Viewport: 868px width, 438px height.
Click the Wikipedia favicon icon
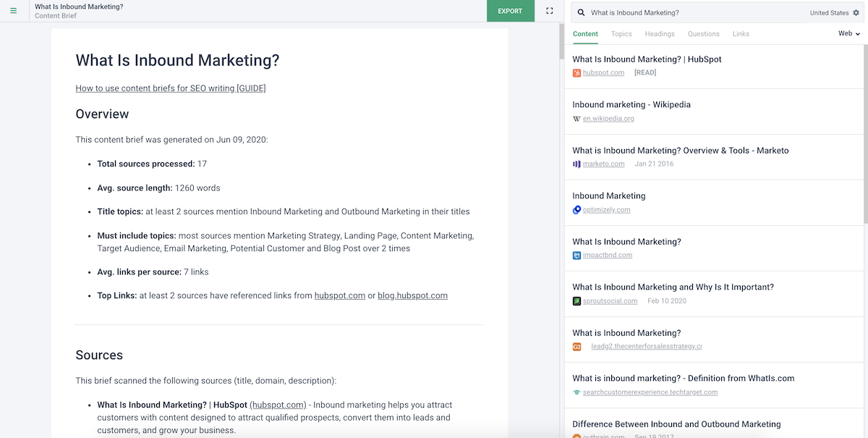tap(576, 119)
